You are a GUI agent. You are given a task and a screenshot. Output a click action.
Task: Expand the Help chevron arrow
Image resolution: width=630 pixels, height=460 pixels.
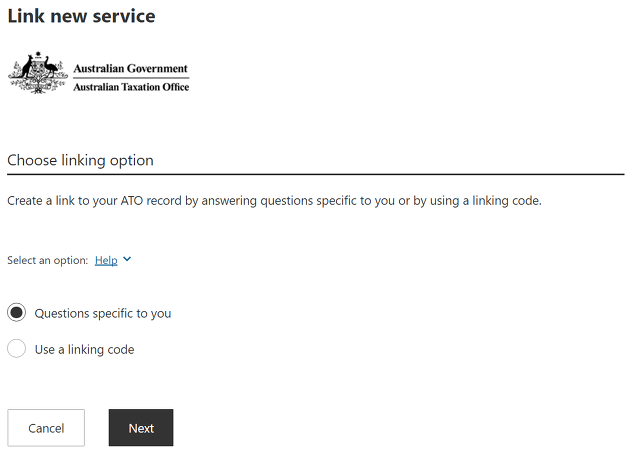tap(127, 260)
